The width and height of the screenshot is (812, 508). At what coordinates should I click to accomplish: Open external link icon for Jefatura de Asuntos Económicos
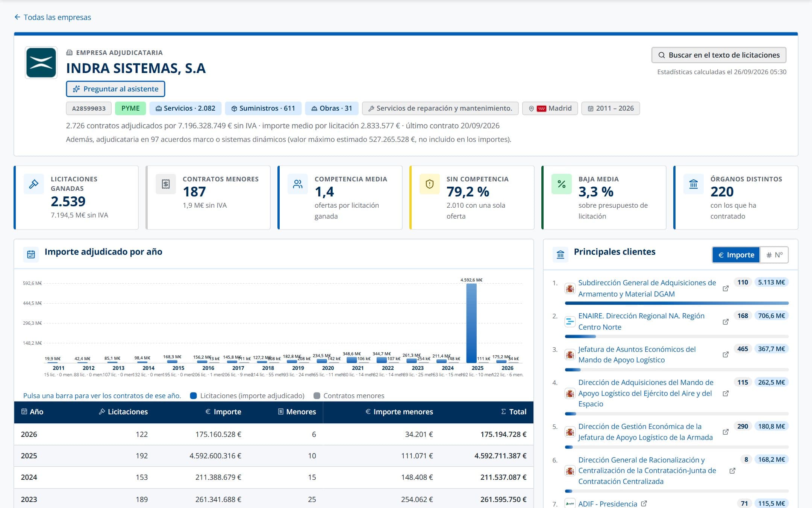[x=726, y=354]
